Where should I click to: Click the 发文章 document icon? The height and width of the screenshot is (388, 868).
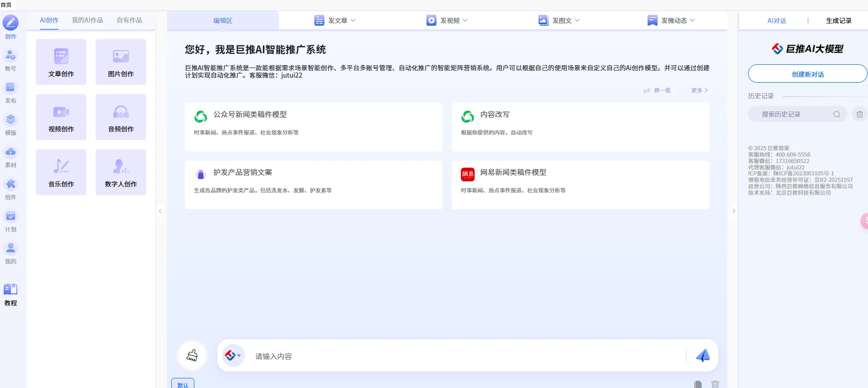coord(319,20)
